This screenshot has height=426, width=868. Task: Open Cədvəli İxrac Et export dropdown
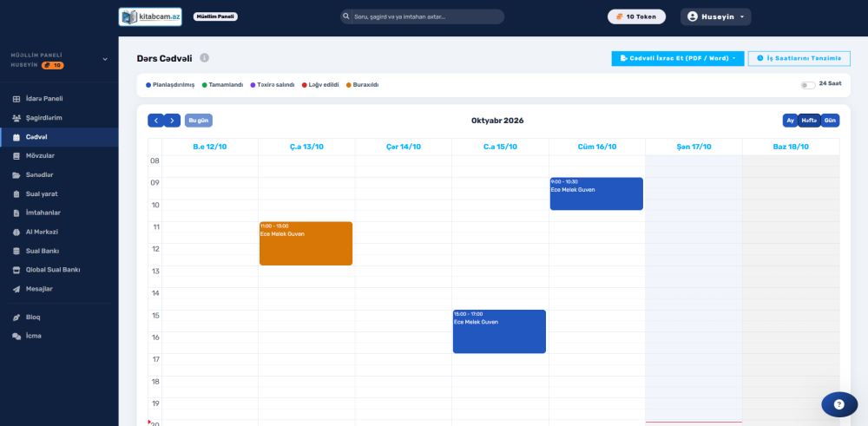[x=678, y=58]
